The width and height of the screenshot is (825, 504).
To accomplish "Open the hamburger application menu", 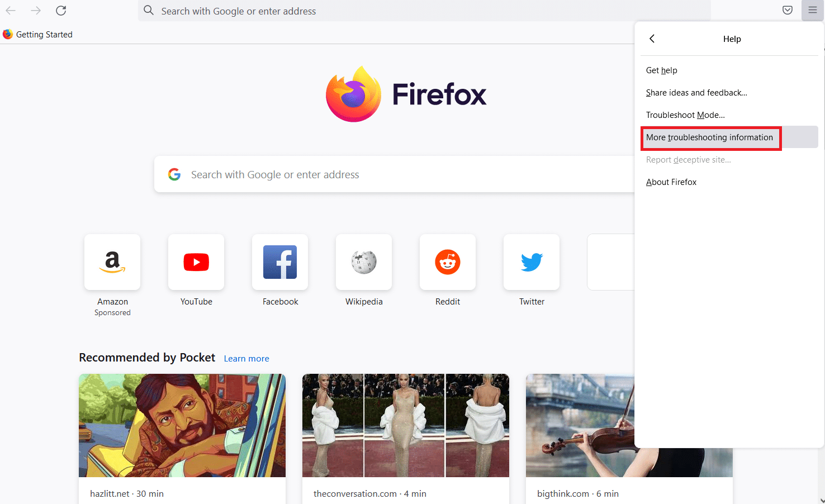I will click(813, 11).
